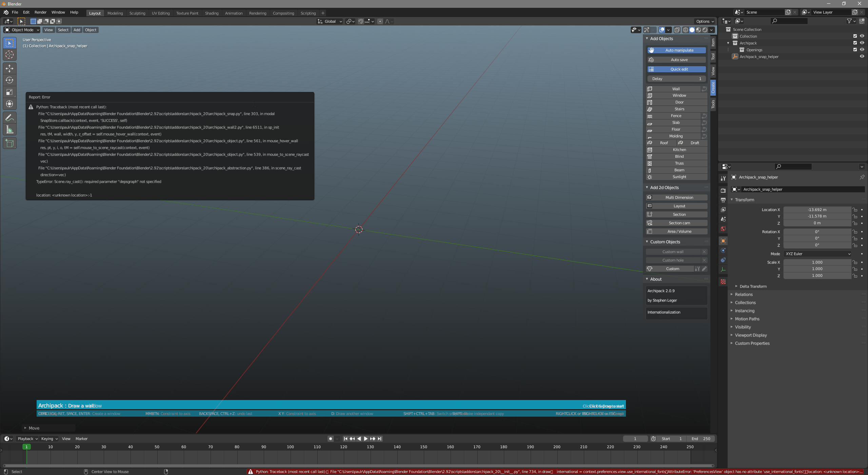Screen dimensions: 868x475
Task: Click the Delay value slider
Action: coord(676,79)
